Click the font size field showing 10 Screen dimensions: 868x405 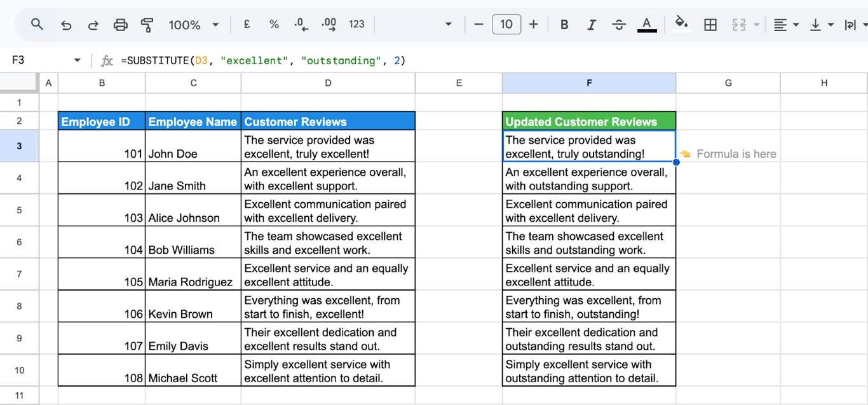[x=506, y=24]
